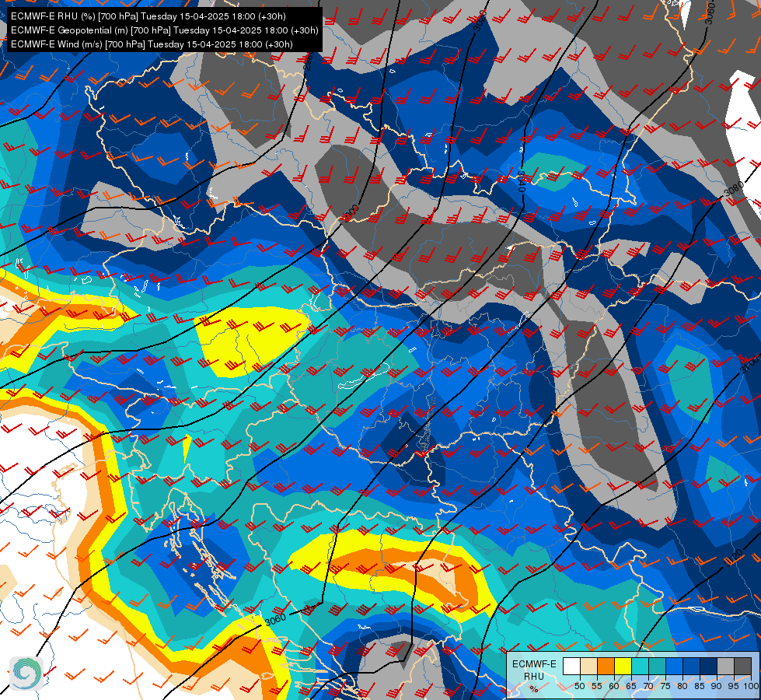Click the white legend swatch below 50%
The height and width of the screenshot is (700, 761).
point(571,666)
